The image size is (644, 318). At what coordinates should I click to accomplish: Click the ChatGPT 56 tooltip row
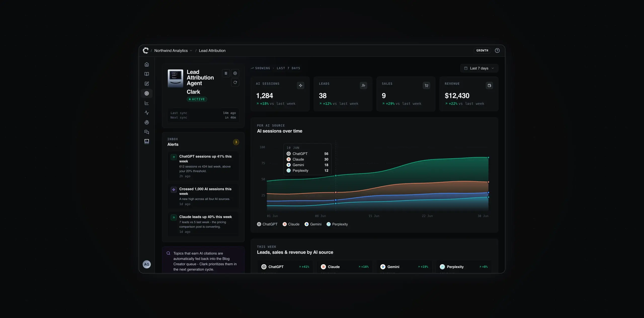click(x=307, y=154)
